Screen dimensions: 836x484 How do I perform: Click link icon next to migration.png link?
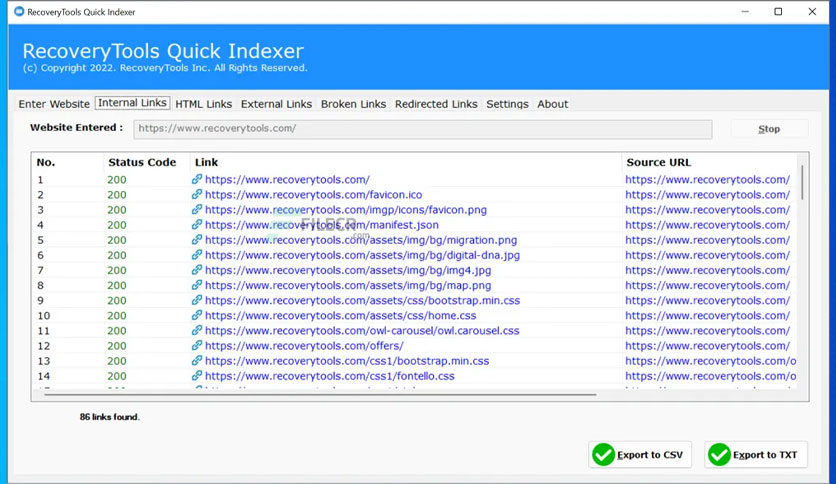[197, 239]
